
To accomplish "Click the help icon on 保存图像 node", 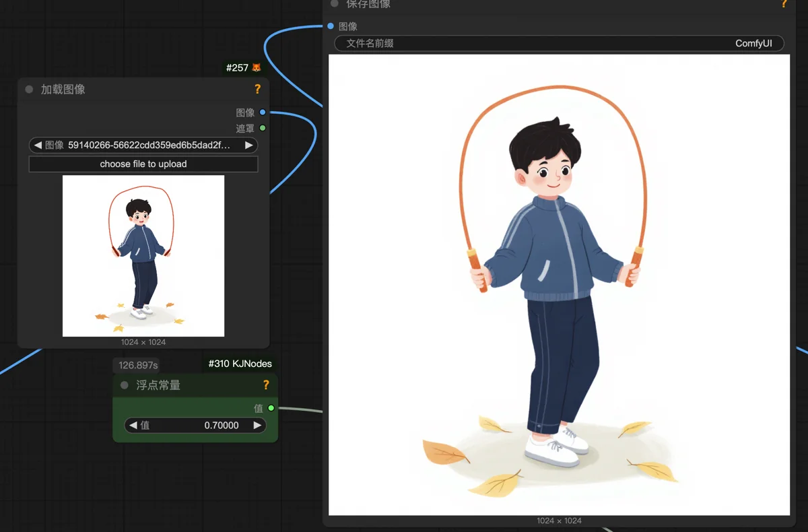I will pos(784,3).
